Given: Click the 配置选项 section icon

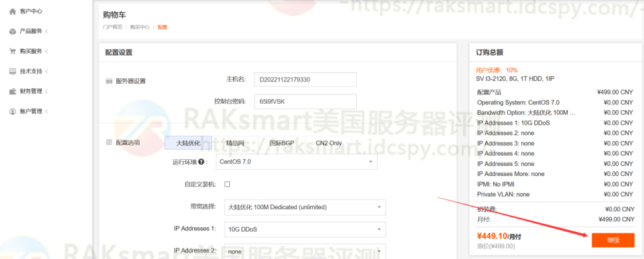Looking at the screenshot, I should pyautogui.click(x=109, y=142).
